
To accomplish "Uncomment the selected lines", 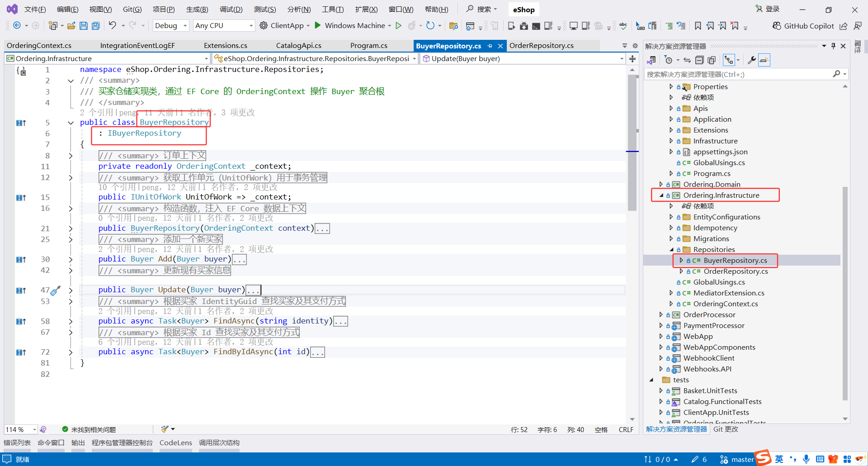I will (681, 26).
